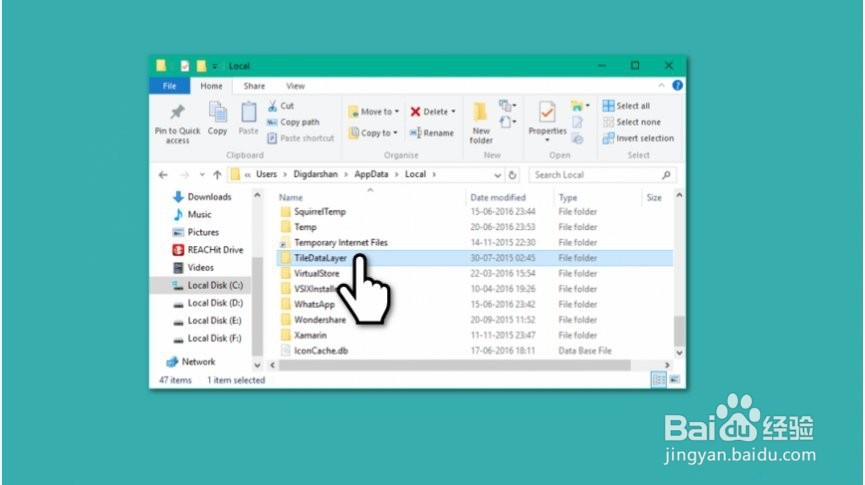The width and height of the screenshot is (865, 485).
Task: Click the Back navigation arrow
Action: pyautogui.click(x=163, y=175)
